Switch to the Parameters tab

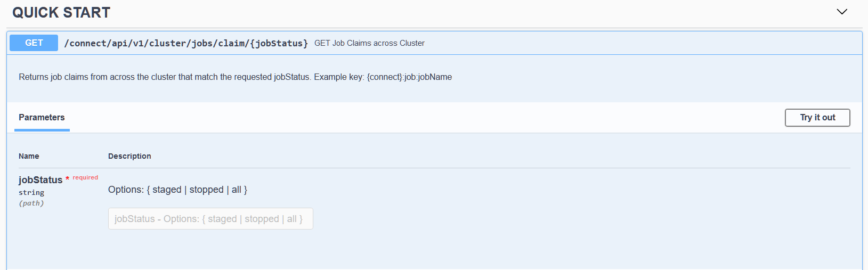coord(42,117)
